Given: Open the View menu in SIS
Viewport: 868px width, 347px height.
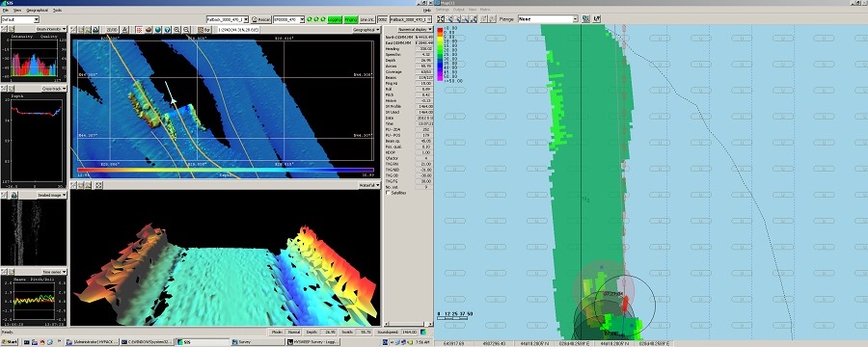Looking at the screenshot, I should pyautogui.click(x=17, y=10).
